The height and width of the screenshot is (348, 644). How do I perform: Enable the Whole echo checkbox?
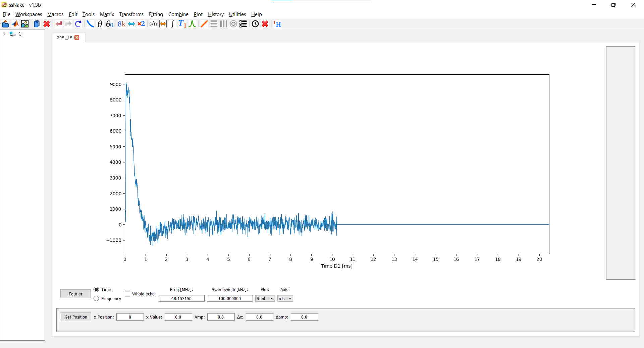(127, 294)
